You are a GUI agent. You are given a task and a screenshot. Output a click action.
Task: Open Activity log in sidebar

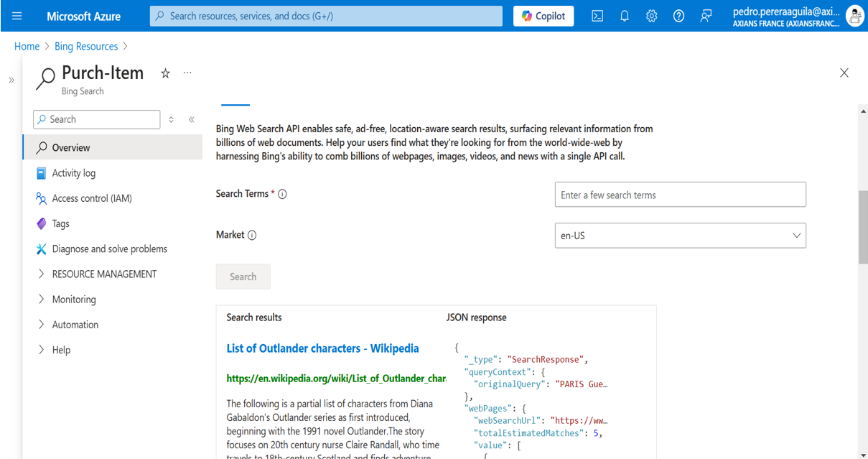73,173
